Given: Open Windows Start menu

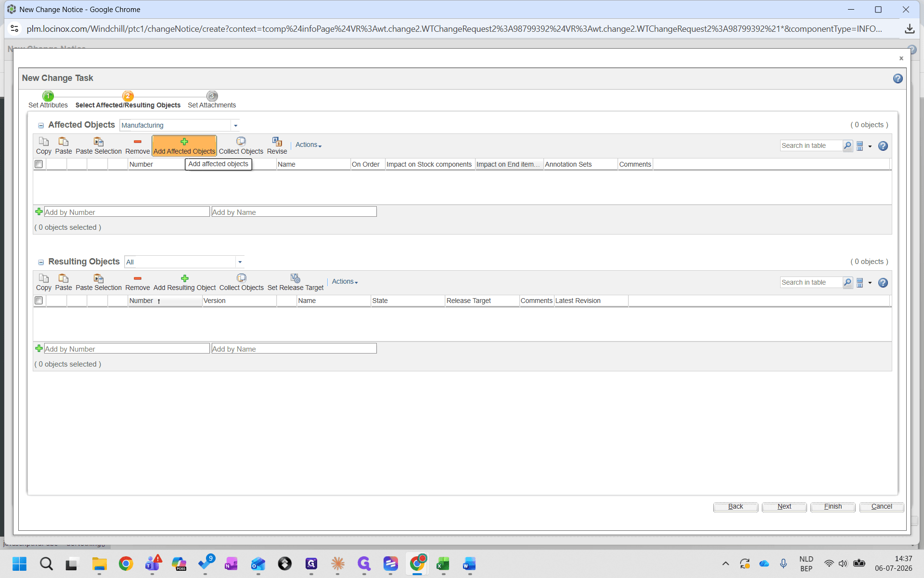Looking at the screenshot, I should click(19, 564).
